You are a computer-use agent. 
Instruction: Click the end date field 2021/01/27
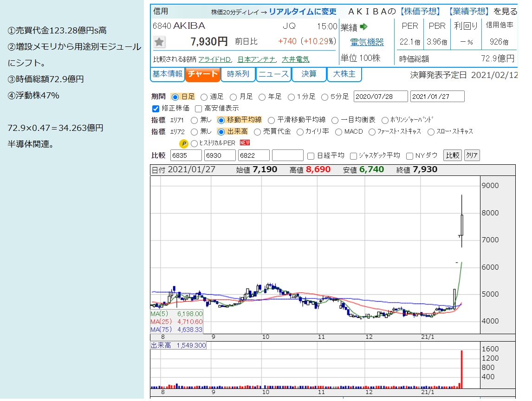[437, 97]
